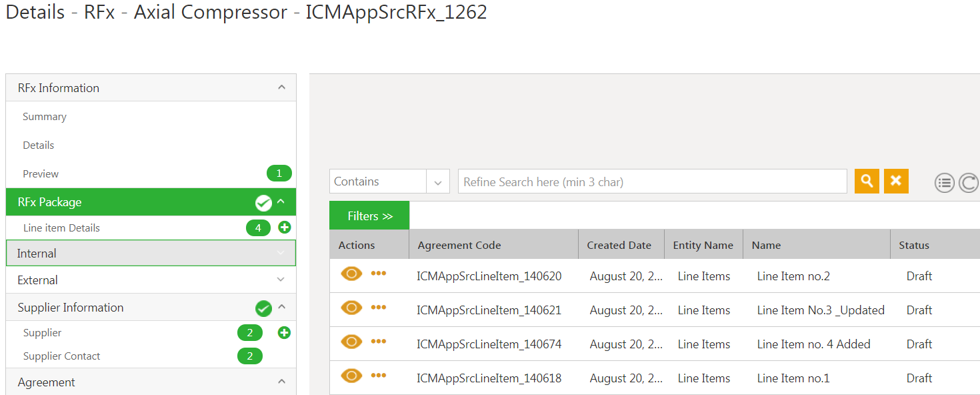Focus the Refine Search input field
Image resolution: width=980 pixels, height=395 pixels.
pyautogui.click(x=653, y=181)
